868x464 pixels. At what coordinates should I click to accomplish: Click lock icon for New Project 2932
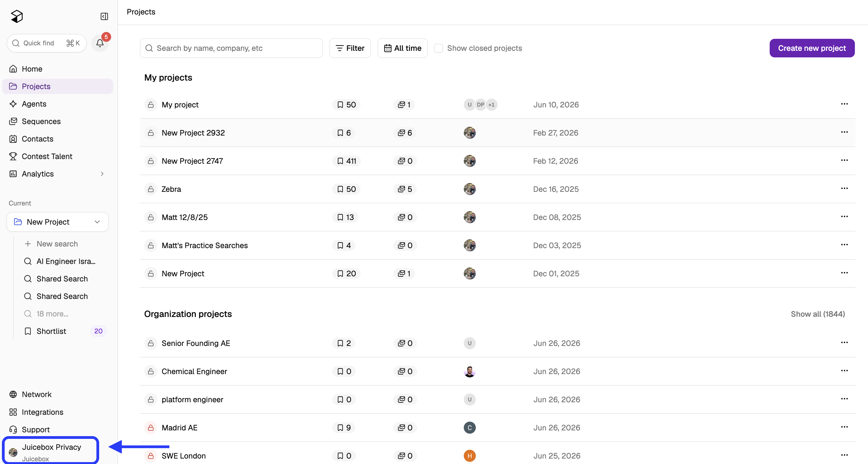(150, 133)
